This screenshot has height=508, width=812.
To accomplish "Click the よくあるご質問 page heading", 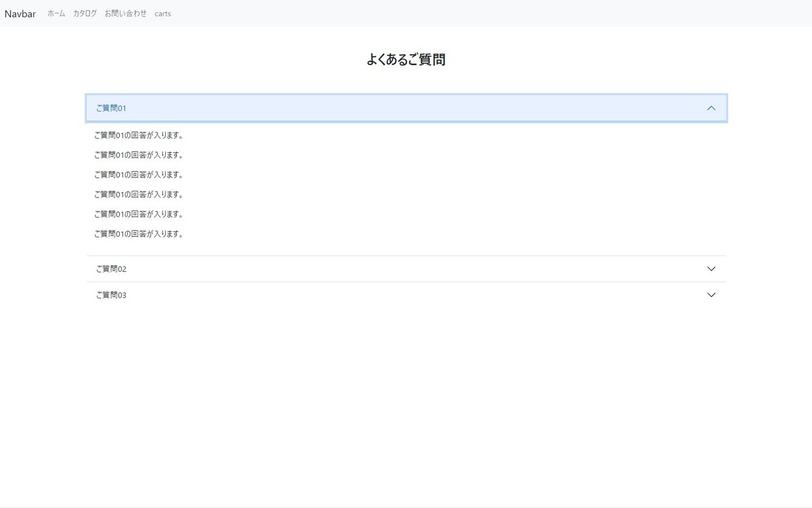I will [406, 60].
